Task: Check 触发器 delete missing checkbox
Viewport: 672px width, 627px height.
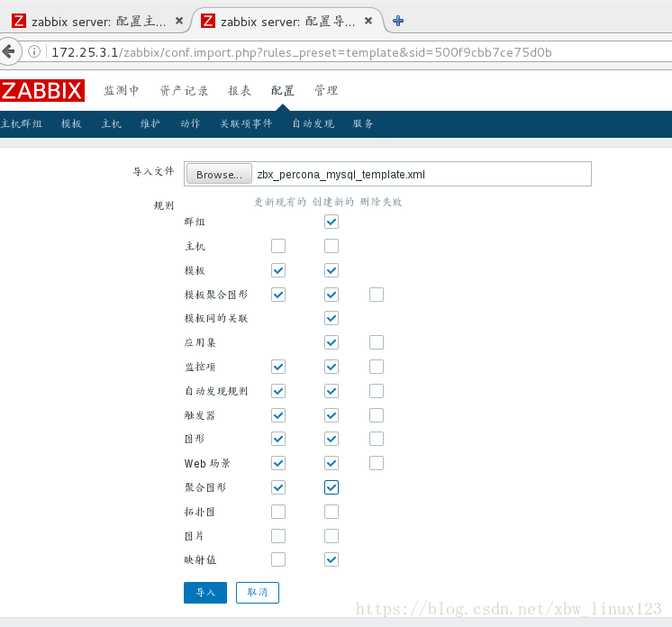Action: [x=377, y=415]
